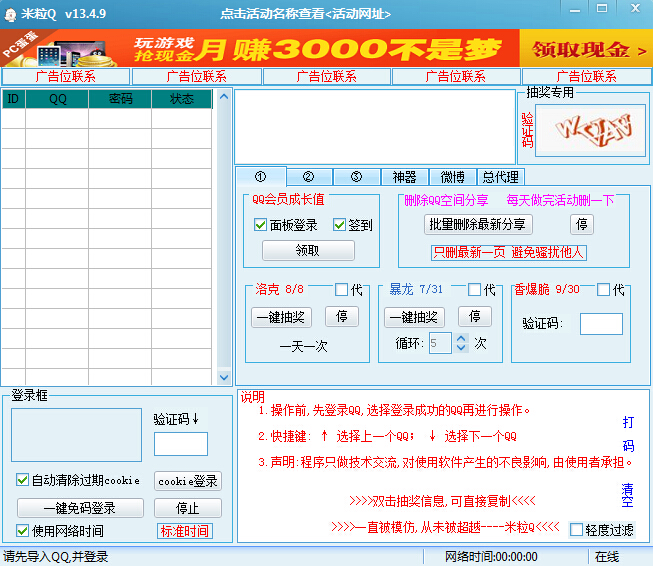
Task: Increase the 循环 count with up arrow
Action: (461, 338)
